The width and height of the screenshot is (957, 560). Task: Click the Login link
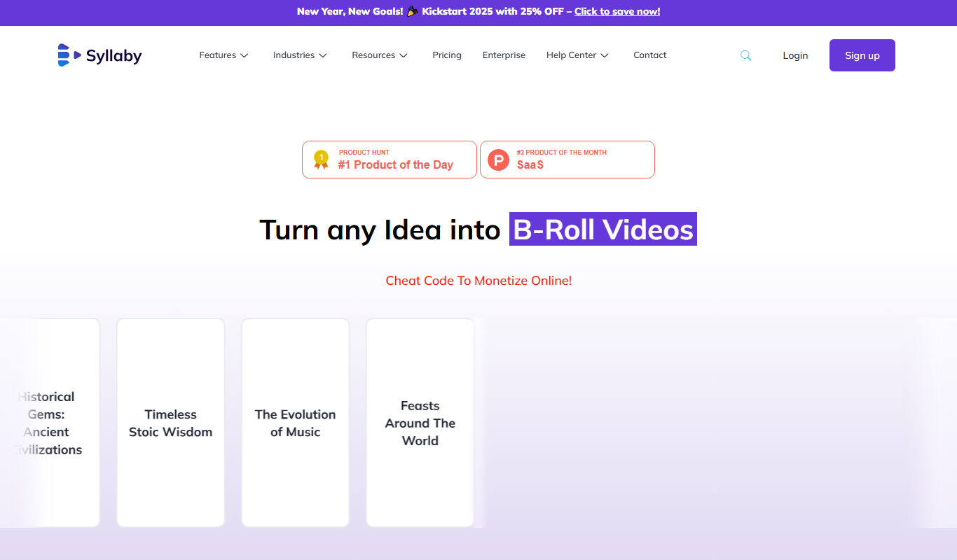795,55
